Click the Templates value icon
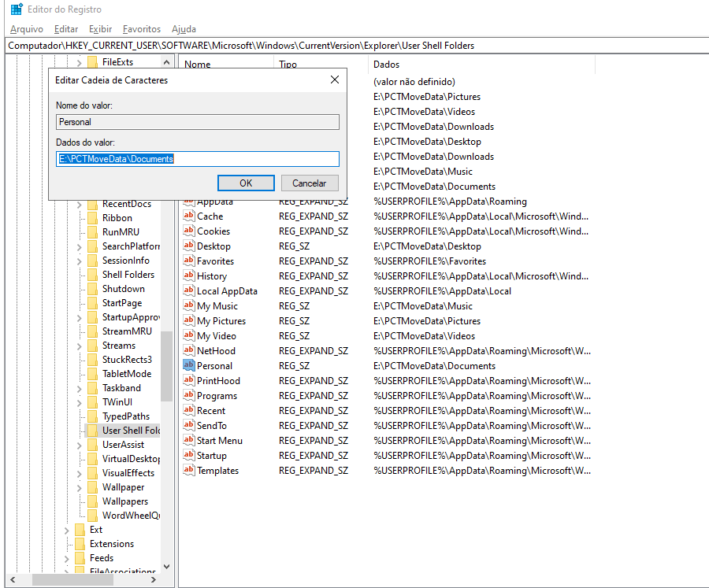Viewport: 709px width, 588px height. (188, 471)
